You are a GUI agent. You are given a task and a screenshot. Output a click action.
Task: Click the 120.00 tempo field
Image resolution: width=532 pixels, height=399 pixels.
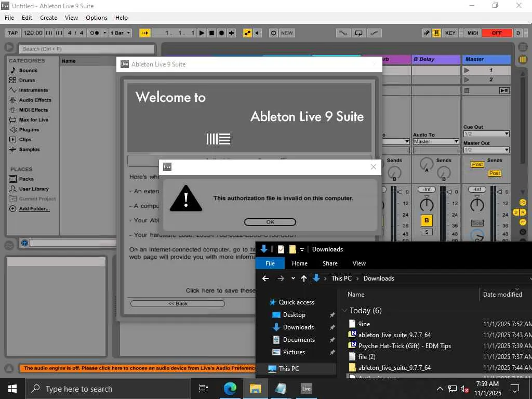pos(33,33)
